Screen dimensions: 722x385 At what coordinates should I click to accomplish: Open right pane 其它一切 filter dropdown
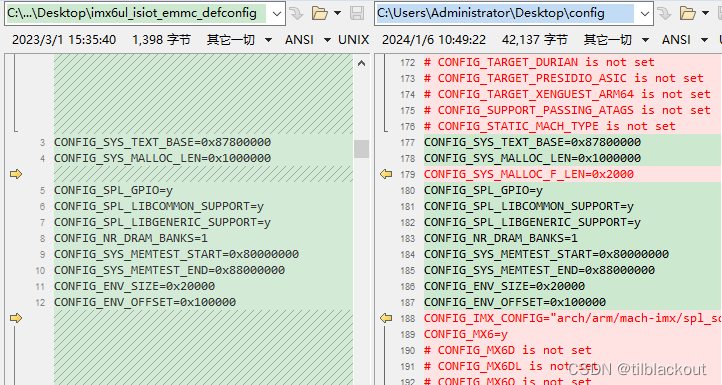(x=645, y=40)
